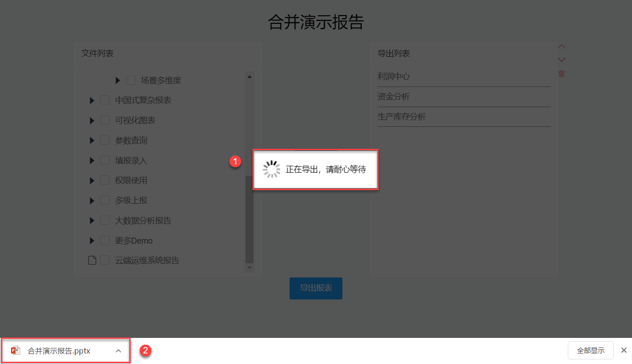Click the file icon beside 云端运维系统报告
This screenshot has height=364, width=632.
92,261
